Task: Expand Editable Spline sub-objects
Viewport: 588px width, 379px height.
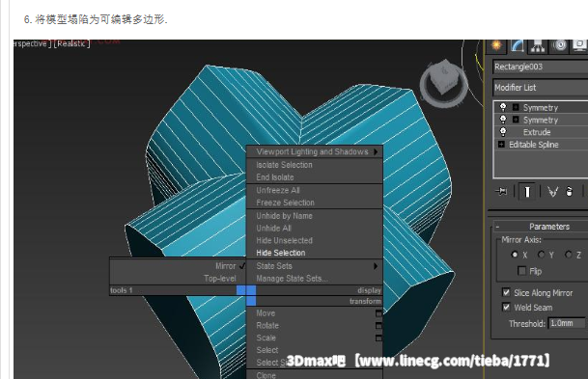Action: [501, 145]
